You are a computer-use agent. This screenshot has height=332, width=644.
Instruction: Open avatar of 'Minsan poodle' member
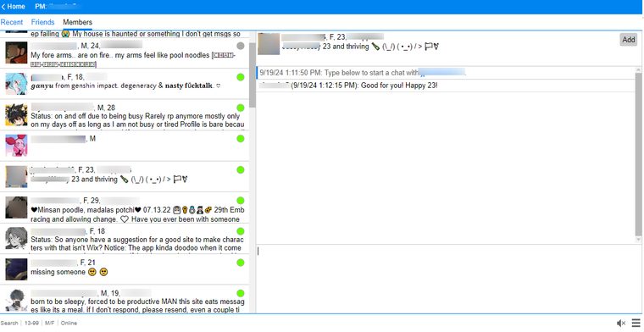tap(16, 207)
